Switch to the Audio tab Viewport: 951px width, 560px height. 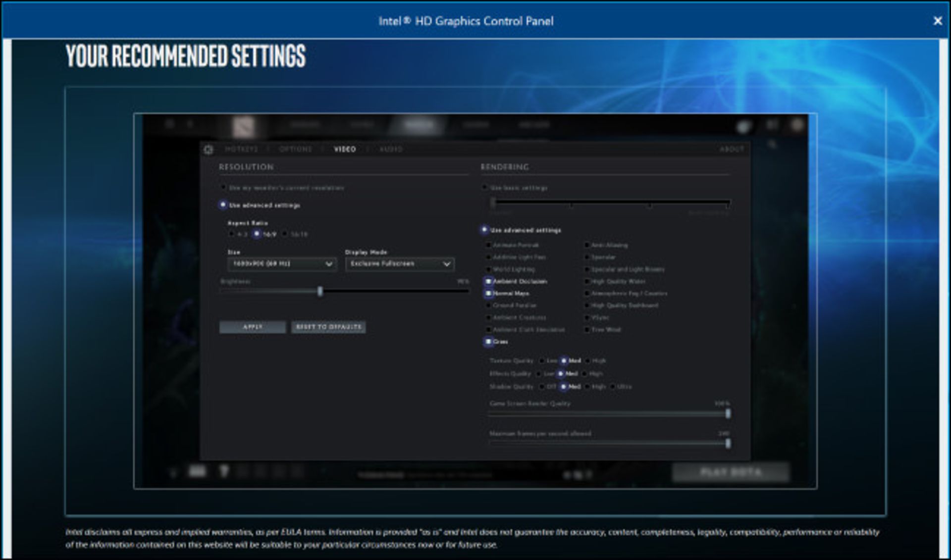(x=391, y=149)
